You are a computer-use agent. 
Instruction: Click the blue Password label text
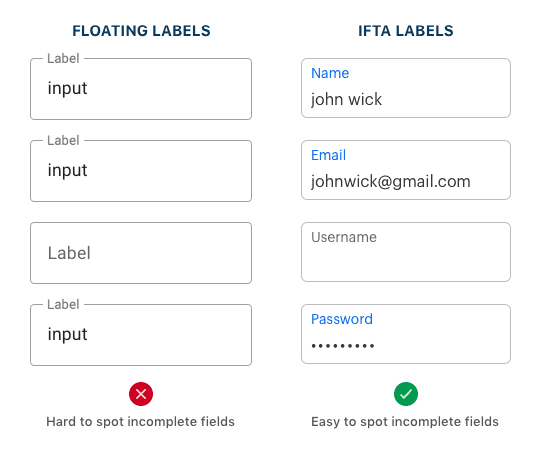[x=342, y=319]
